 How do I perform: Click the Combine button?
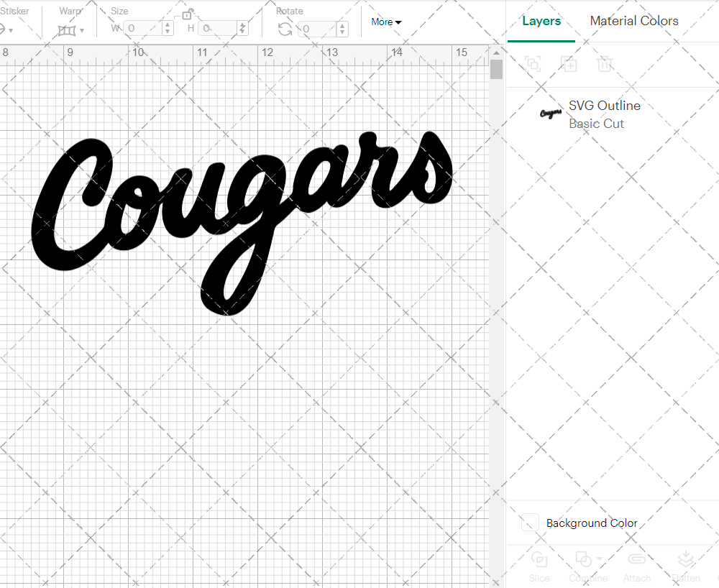tap(588, 567)
